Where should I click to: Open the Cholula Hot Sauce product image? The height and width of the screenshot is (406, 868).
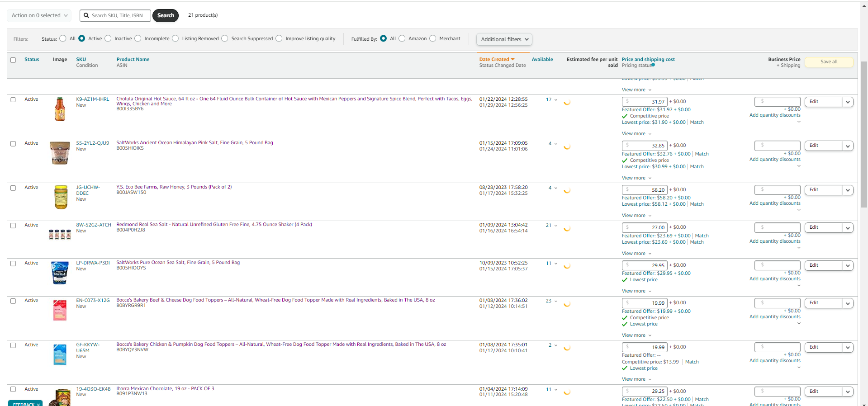point(60,109)
